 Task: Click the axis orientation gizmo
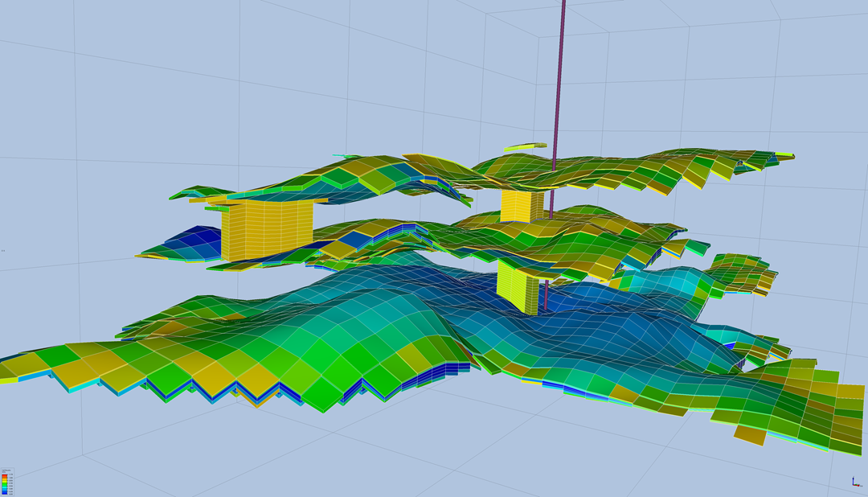pos(854,483)
